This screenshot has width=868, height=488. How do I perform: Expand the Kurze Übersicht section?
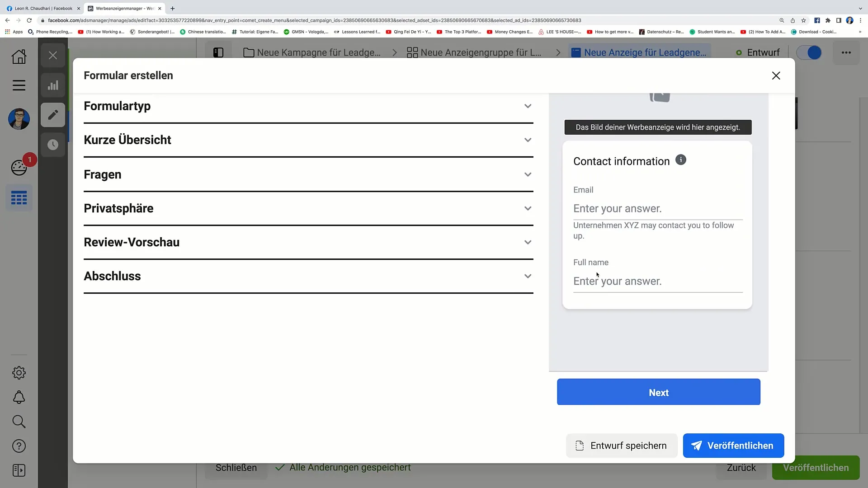tap(308, 140)
